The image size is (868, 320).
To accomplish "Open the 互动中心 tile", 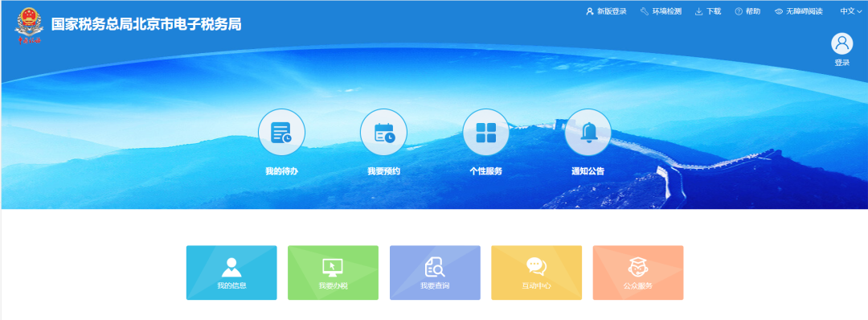I will [x=536, y=273].
